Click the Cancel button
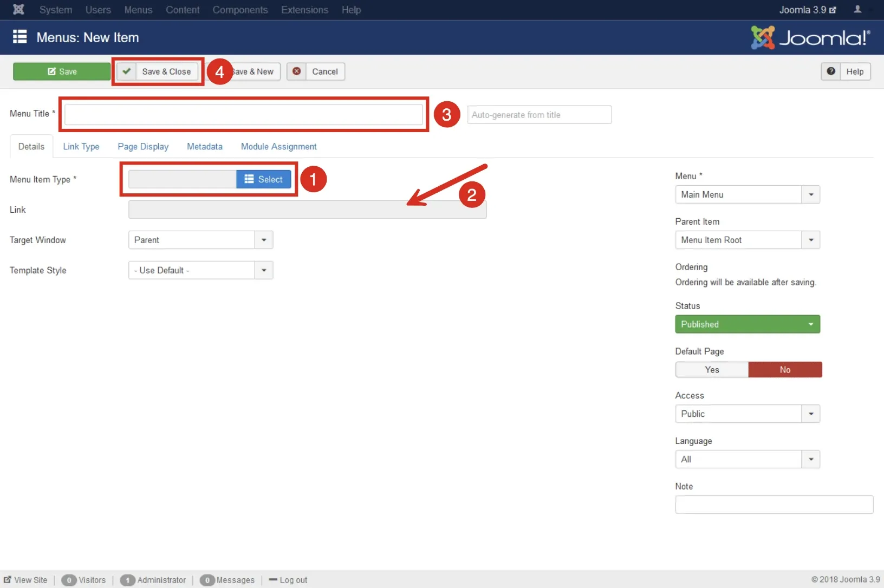884x588 pixels. [316, 71]
